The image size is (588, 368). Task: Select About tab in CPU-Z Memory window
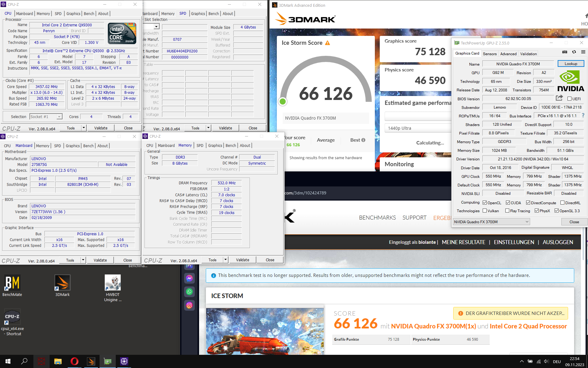[x=245, y=145]
